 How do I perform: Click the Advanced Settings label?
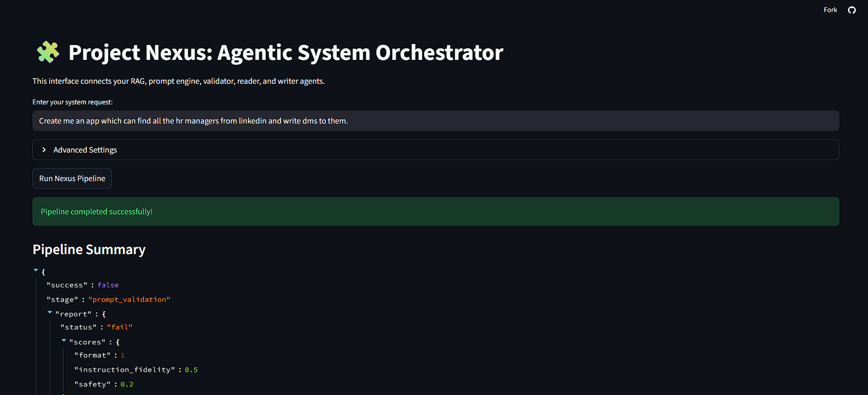coord(85,150)
